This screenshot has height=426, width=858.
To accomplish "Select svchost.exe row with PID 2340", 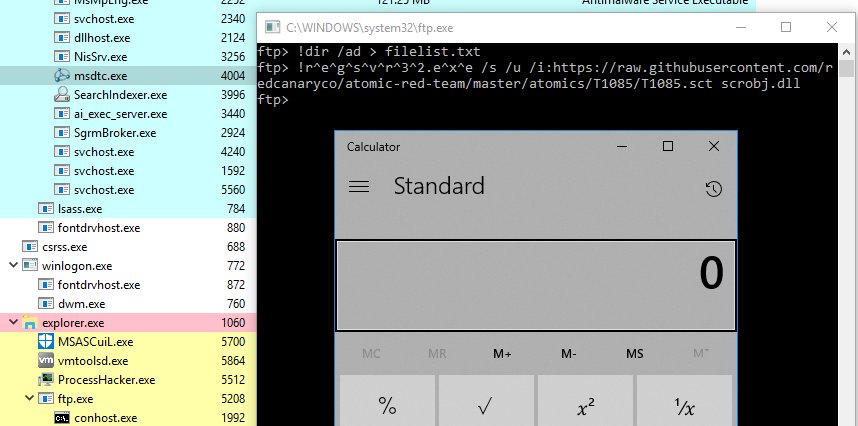I will click(x=128, y=19).
